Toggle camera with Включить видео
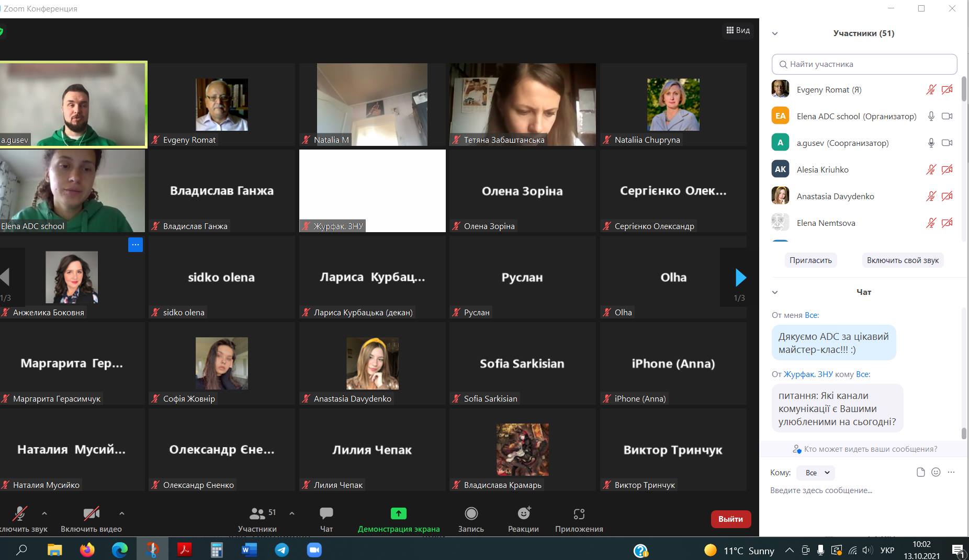This screenshot has height=560, width=969. [91, 514]
